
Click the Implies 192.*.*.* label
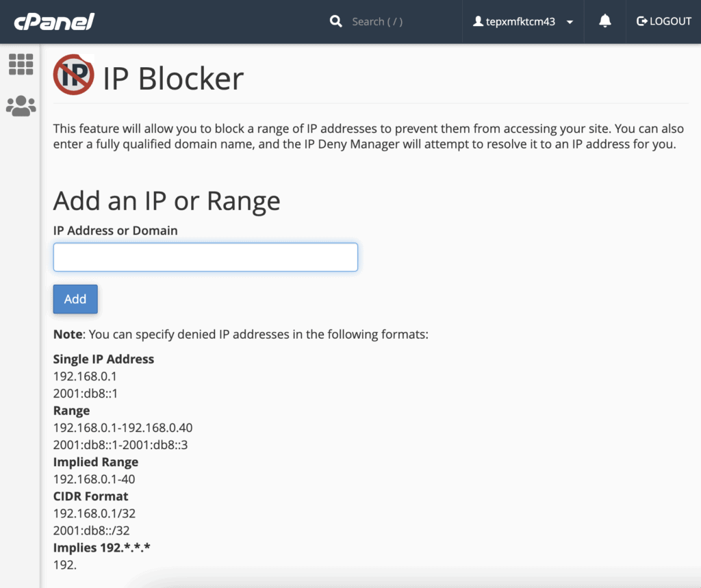(x=102, y=548)
